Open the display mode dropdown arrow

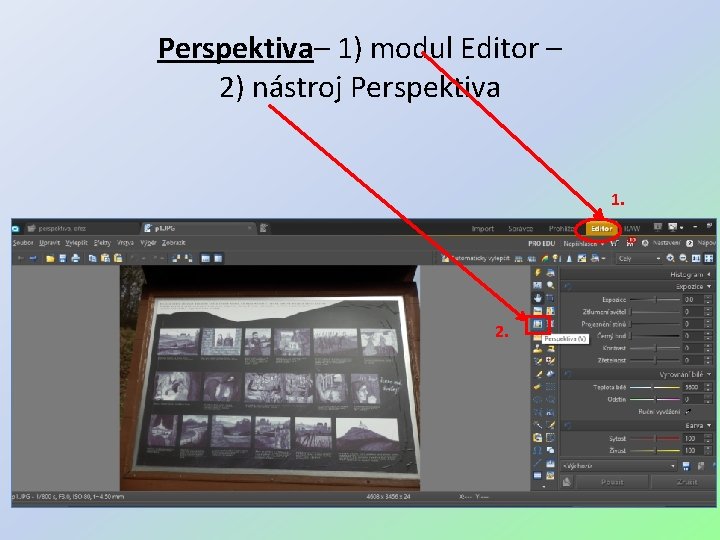click(x=681, y=228)
